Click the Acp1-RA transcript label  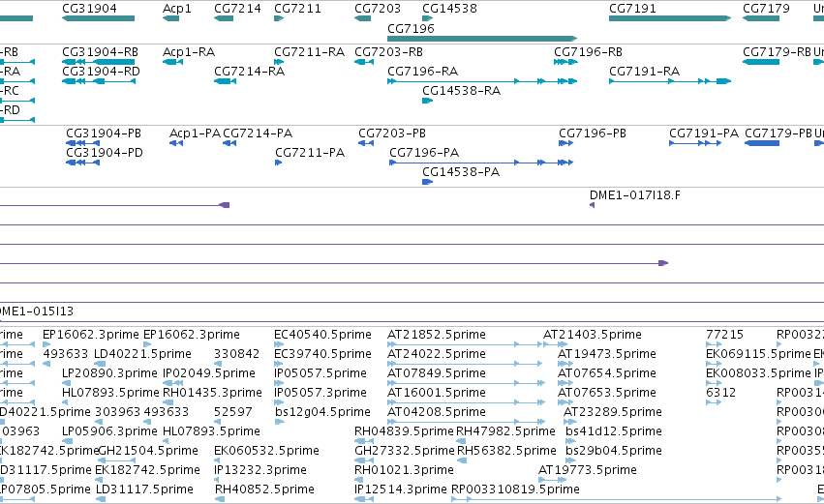pos(189,52)
